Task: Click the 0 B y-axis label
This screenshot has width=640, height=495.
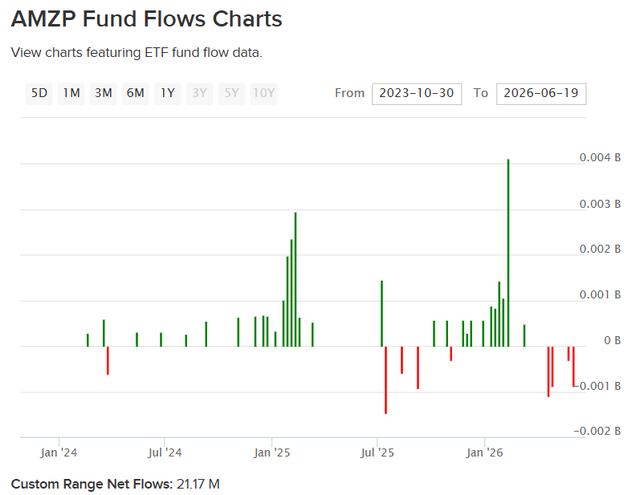Action: click(x=612, y=340)
